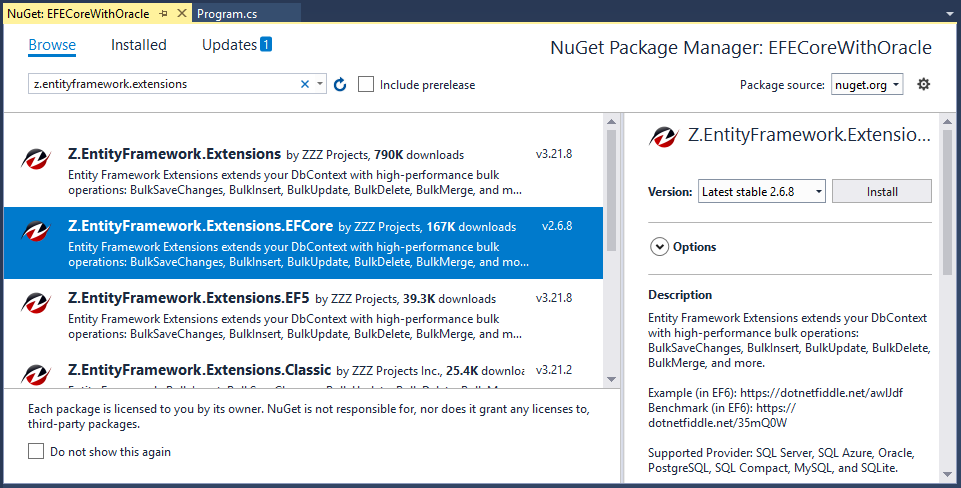Switch to the Updates tab

pos(229,45)
